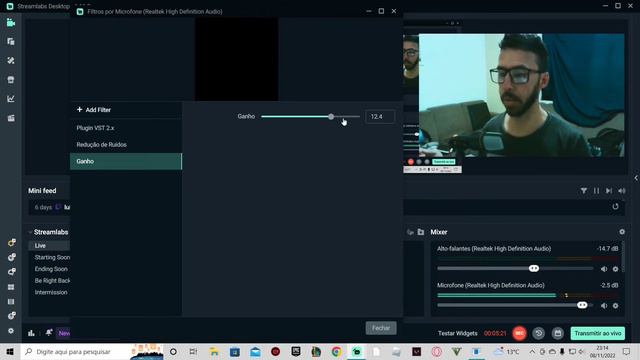Viewport: 640px width, 360px height.
Task: Click the stats bars icon at bottom left
Action: coord(31,333)
